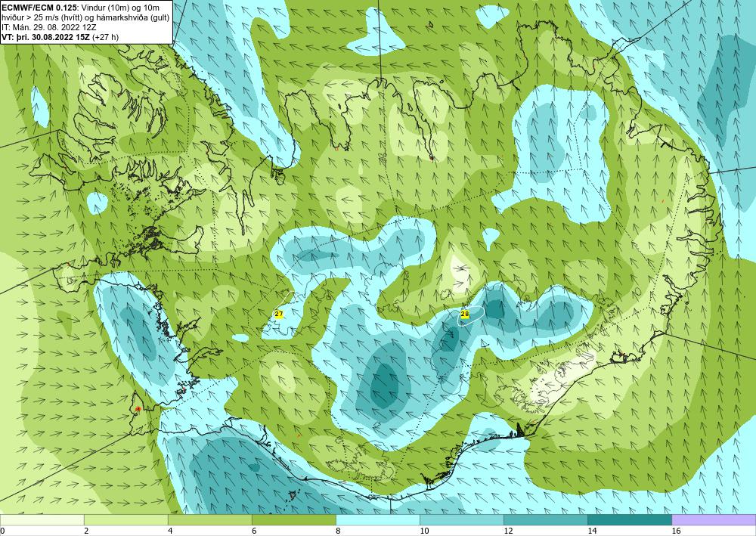756x536 pixels.
Task: Select the light cyan 8–10 legend swatch
Action: point(378,519)
